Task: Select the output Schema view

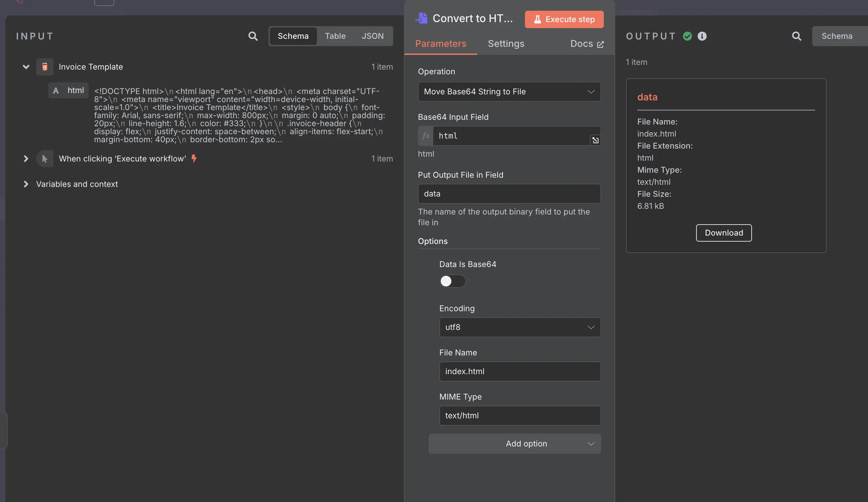Action: click(837, 36)
